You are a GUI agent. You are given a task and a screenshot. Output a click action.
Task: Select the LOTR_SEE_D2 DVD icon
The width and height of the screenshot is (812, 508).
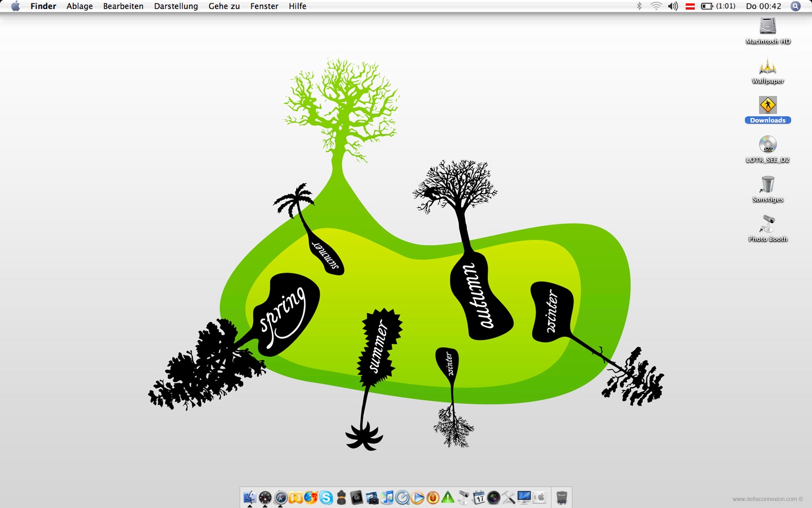pos(767,145)
